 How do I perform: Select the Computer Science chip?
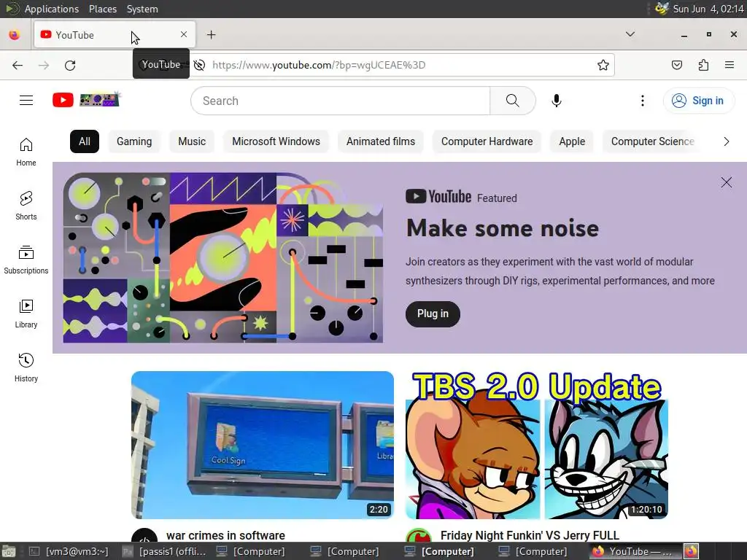pyautogui.click(x=653, y=141)
